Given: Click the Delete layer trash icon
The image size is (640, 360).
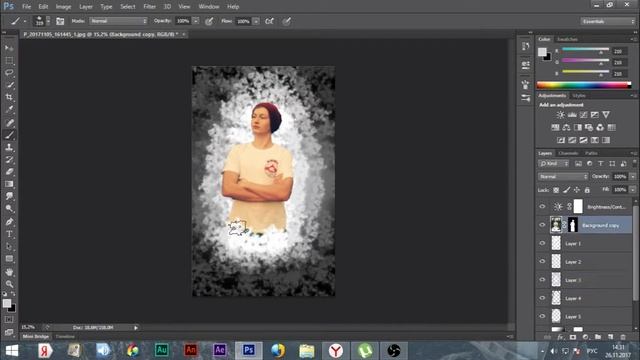Looking at the screenshot, I should tap(623, 337).
